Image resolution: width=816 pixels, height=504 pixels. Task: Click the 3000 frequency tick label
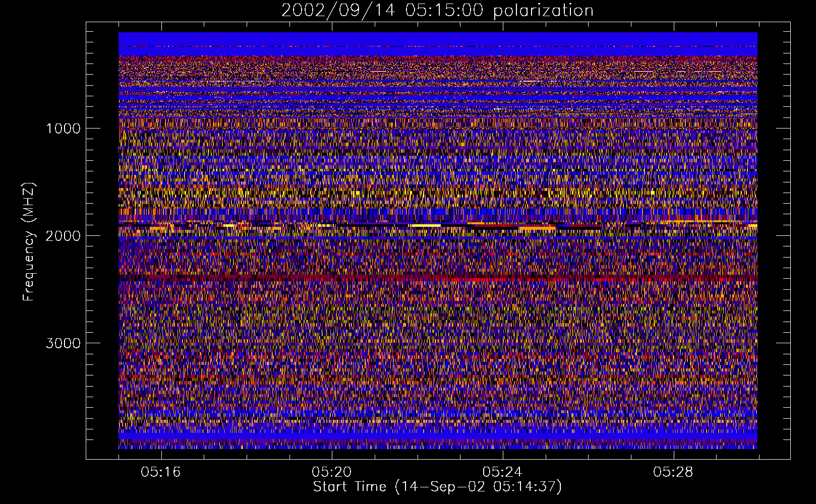(63, 343)
